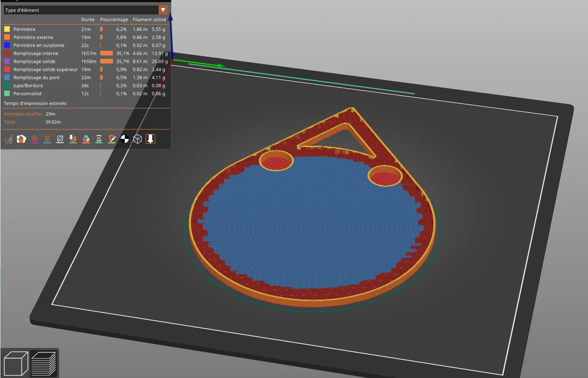Viewport: 588px width, 378px height.
Task: Switch to sliced layers preview view
Action: (x=44, y=363)
